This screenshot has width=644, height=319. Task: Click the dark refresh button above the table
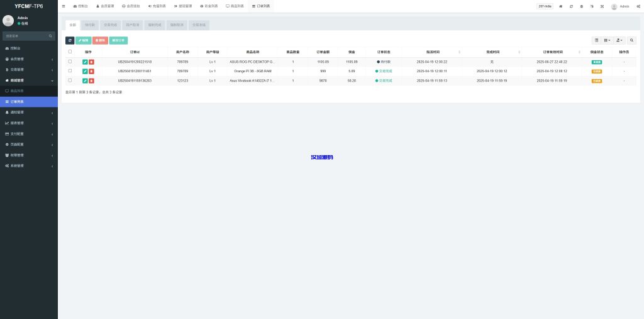point(70,40)
